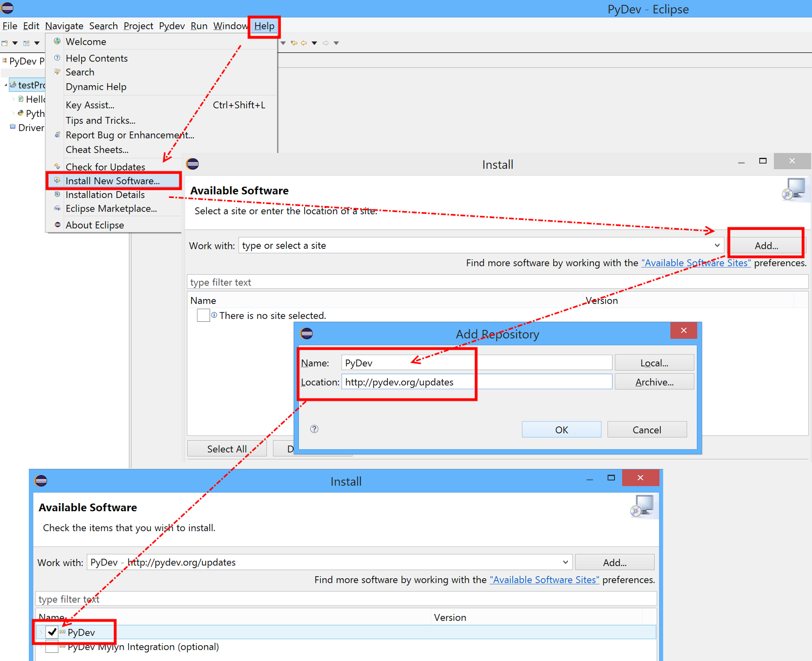812x661 pixels.
Task: Click install banner image in upper Install dialog
Action: click(793, 189)
